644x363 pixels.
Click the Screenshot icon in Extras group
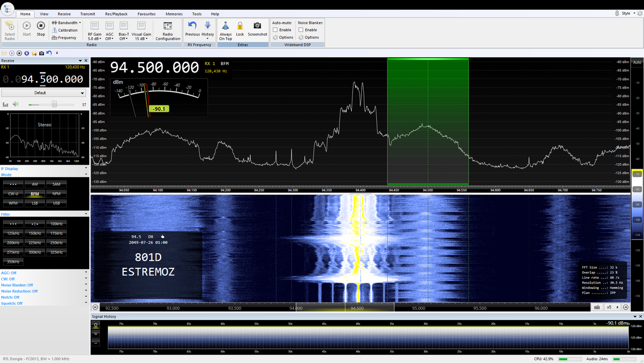point(257,28)
